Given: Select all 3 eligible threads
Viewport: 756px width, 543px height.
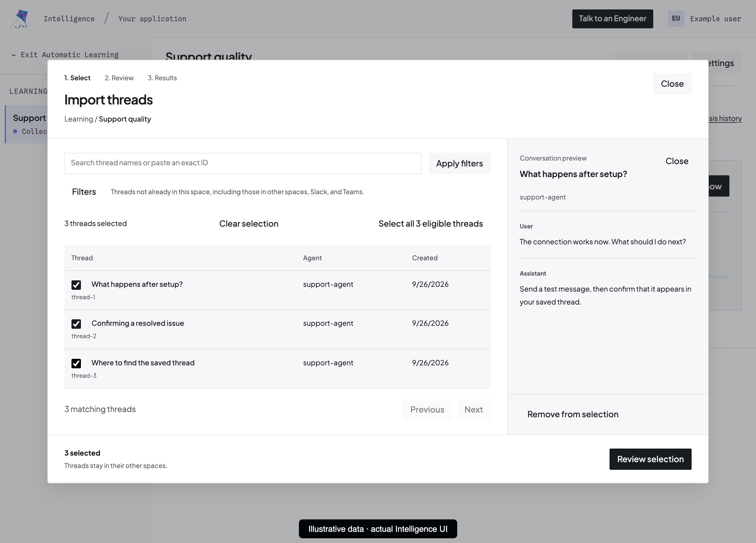Looking at the screenshot, I should (431, 223).
